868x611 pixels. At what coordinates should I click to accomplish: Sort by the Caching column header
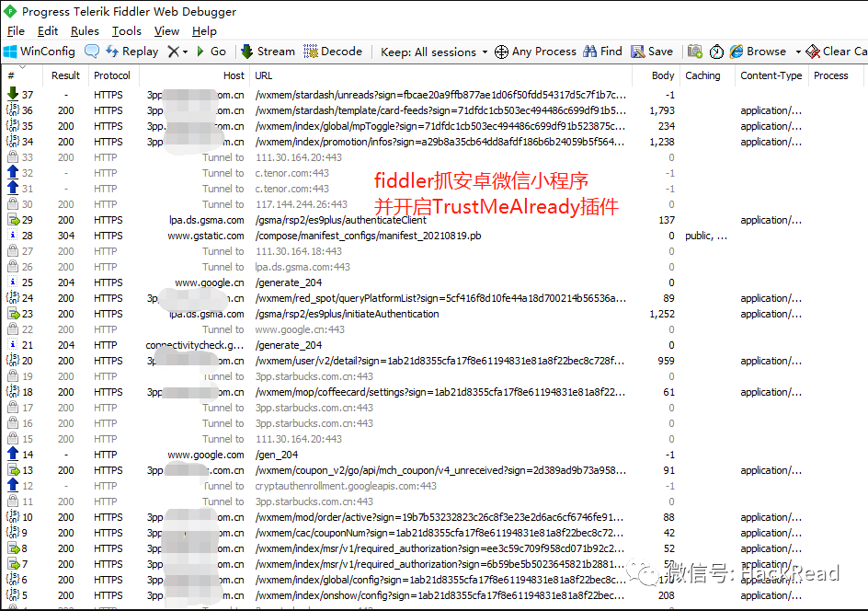[706, 75]
